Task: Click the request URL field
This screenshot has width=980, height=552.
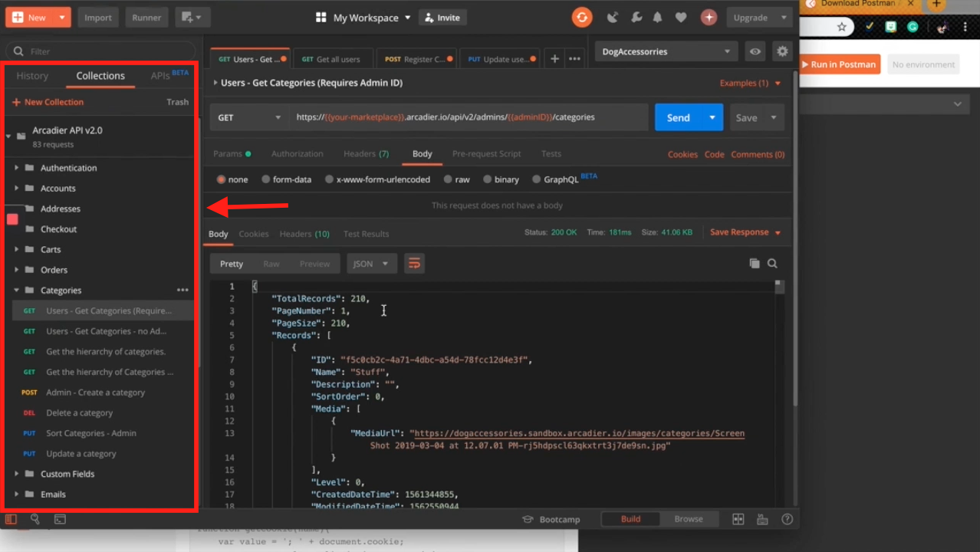Action: click(468, 117)
